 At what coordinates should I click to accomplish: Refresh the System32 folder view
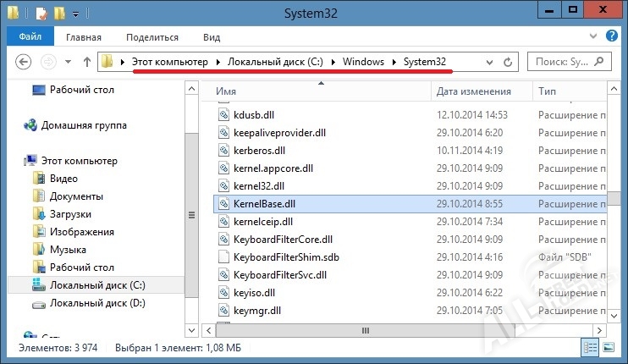click(508, 62)
